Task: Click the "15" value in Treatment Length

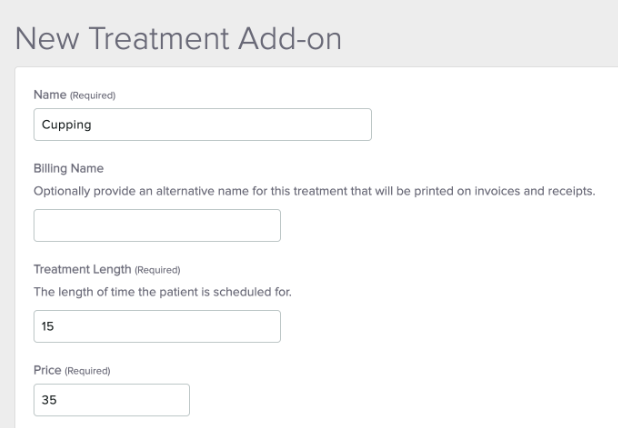Action: pyautogui.click(x=47, y=326)
